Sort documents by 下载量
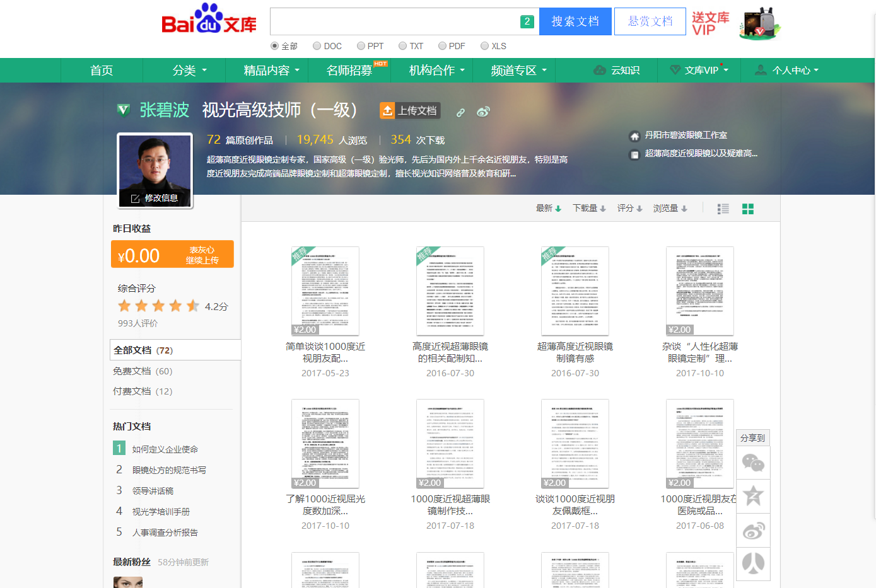Screen dimensions: 876x588 pos(589,209)
